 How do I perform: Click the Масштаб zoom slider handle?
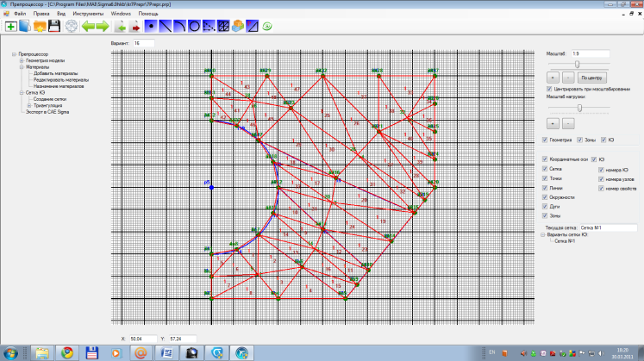pyautogui.click(x=577, y=65)
